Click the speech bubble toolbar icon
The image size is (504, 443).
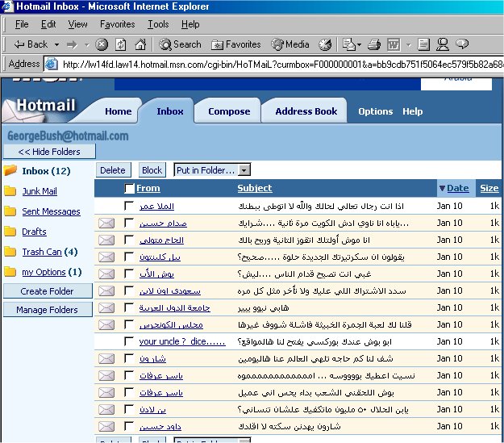tap(462, 44)
